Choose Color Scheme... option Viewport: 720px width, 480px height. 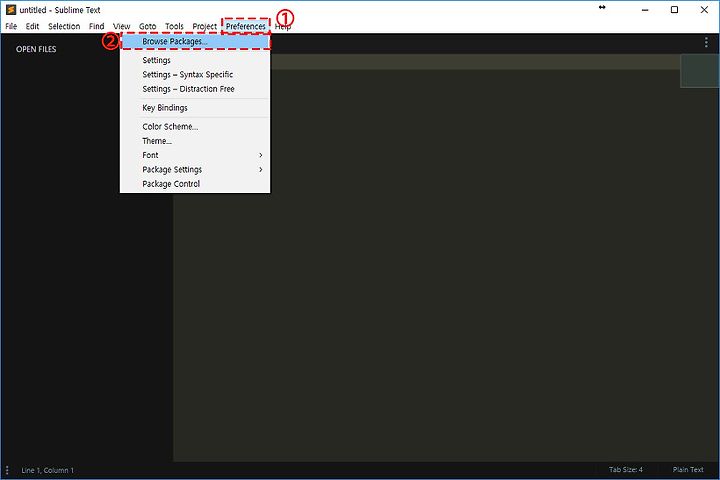tap(195, 126)
